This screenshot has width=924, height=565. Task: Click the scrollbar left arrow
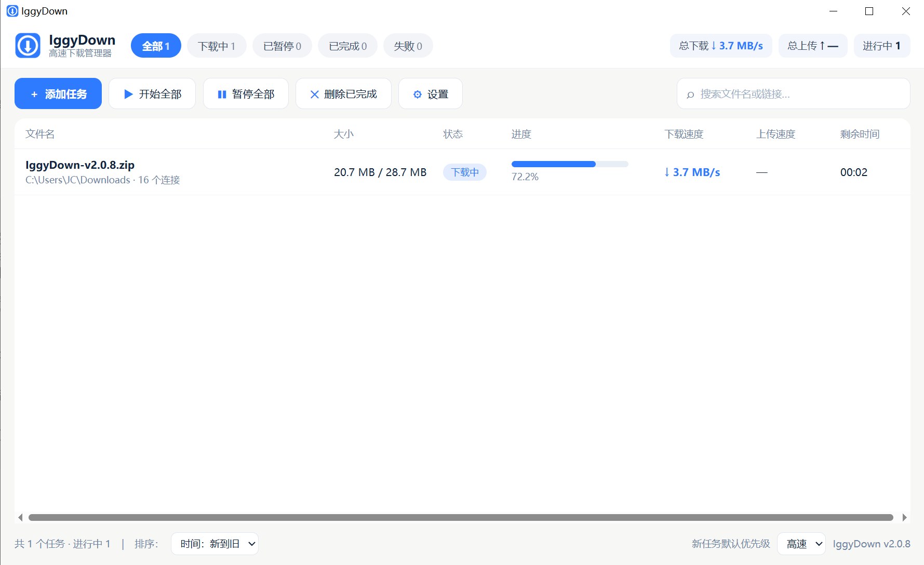point(20,517)
